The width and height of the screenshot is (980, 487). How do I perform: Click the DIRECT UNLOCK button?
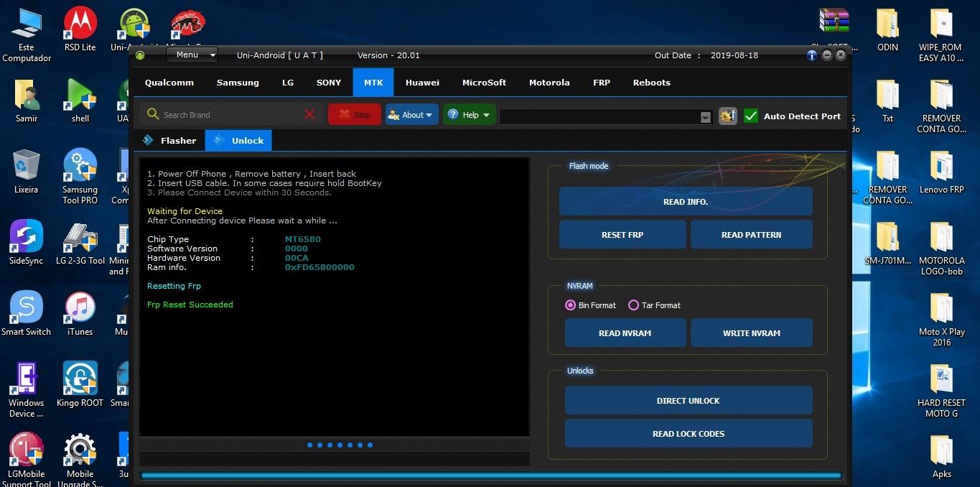pyautogui.click(x=689, y=401)
